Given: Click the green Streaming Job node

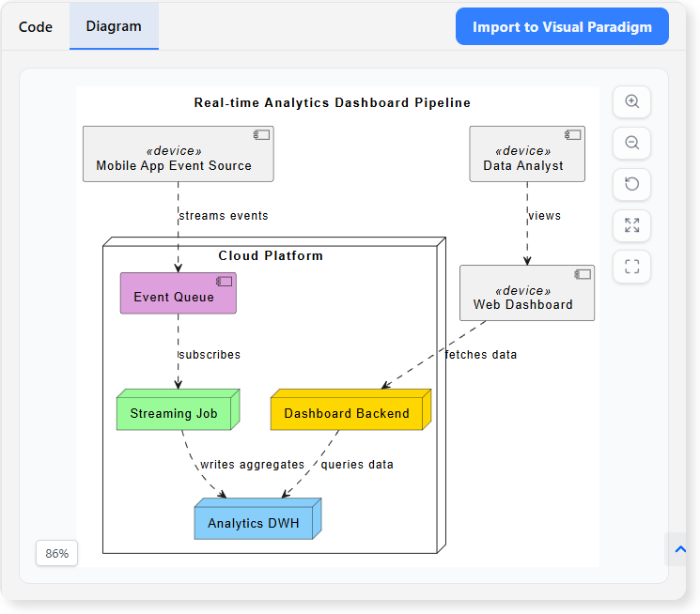Looking at the screenshot, I should [x=175, y=413].
